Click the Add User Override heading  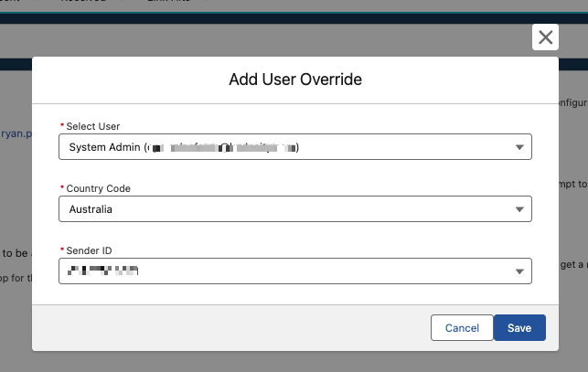pos(294,80)
